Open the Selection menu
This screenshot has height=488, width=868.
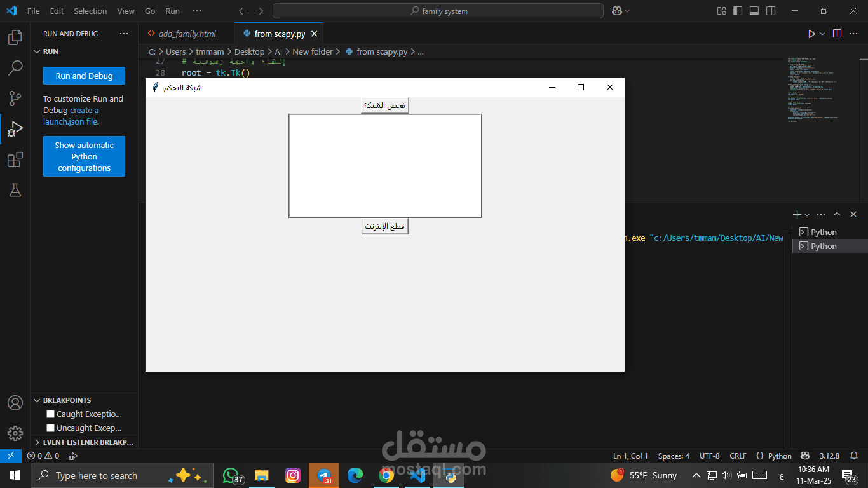coord(90,11)
